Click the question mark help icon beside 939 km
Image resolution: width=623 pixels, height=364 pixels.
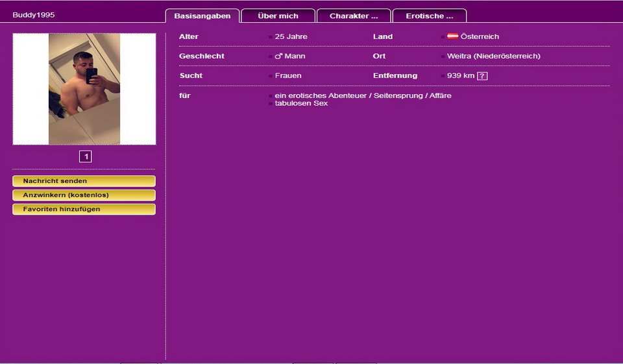(x=482, y=76)
